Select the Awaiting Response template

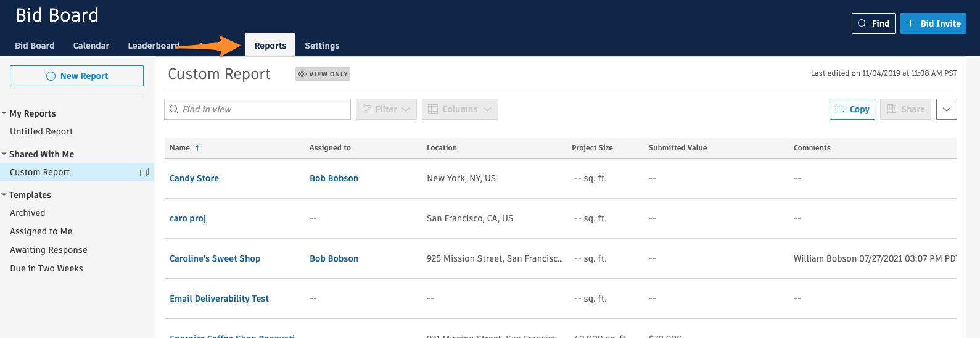[x=49, y=250]
